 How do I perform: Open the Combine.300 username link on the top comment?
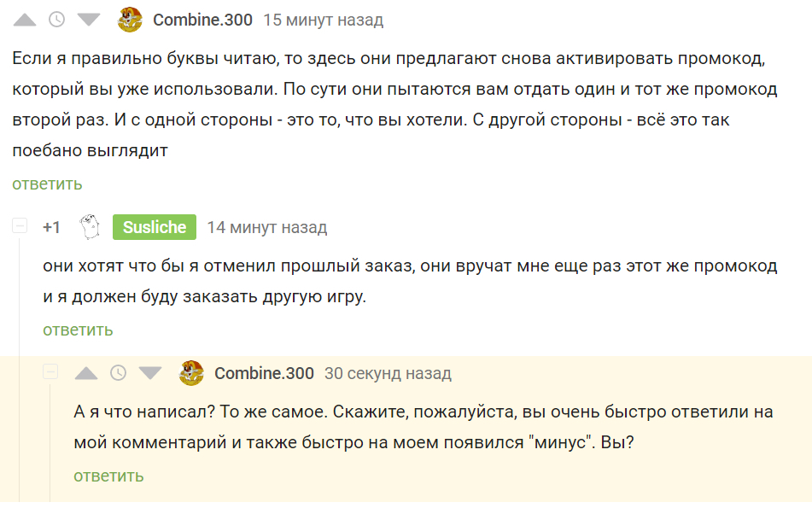point(202,20)
